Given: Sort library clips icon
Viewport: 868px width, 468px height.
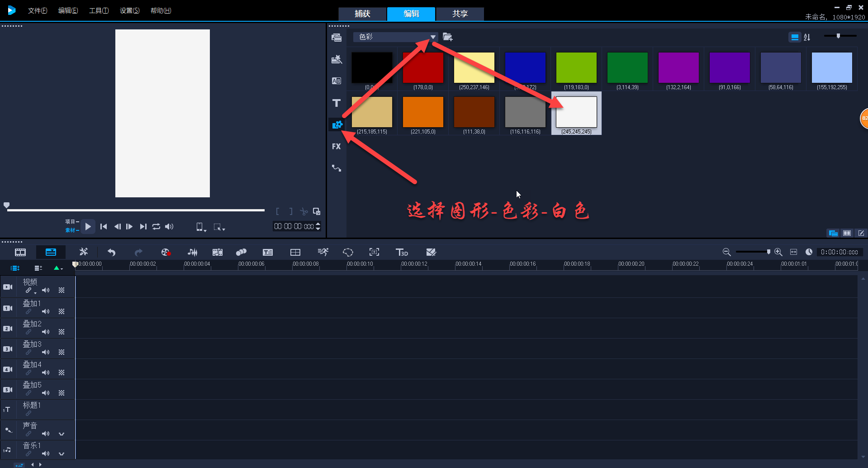Looking at the screenshot, I should click(x=807, y=37).
